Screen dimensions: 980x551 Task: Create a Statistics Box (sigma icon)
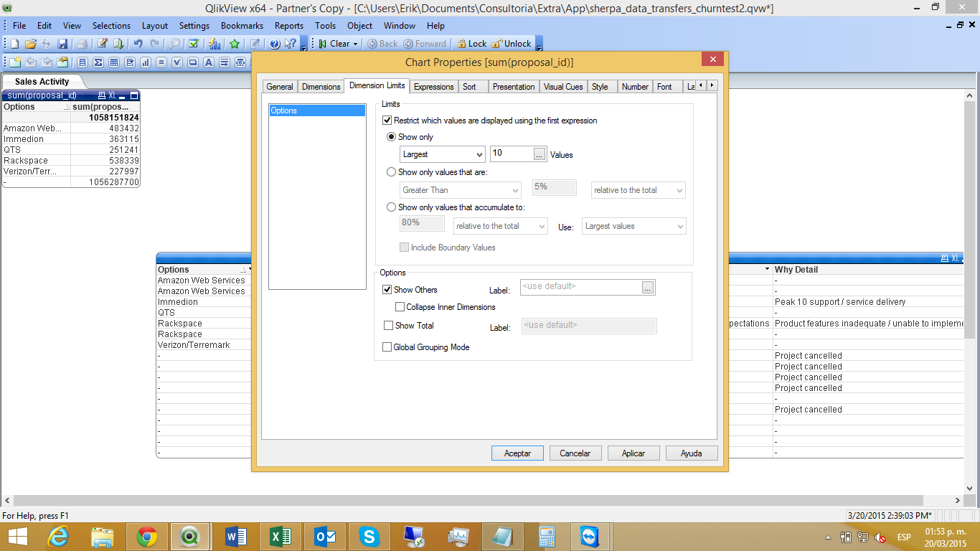[x=98, y=62]
